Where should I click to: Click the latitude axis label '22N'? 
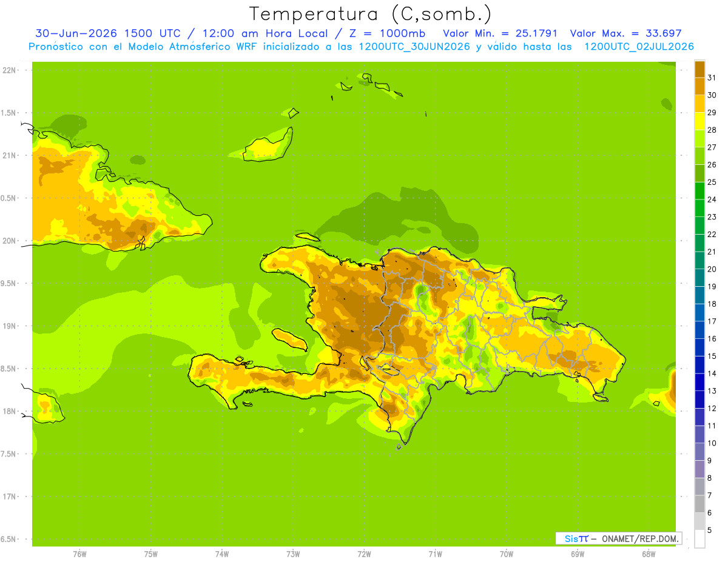coord(8,70)
